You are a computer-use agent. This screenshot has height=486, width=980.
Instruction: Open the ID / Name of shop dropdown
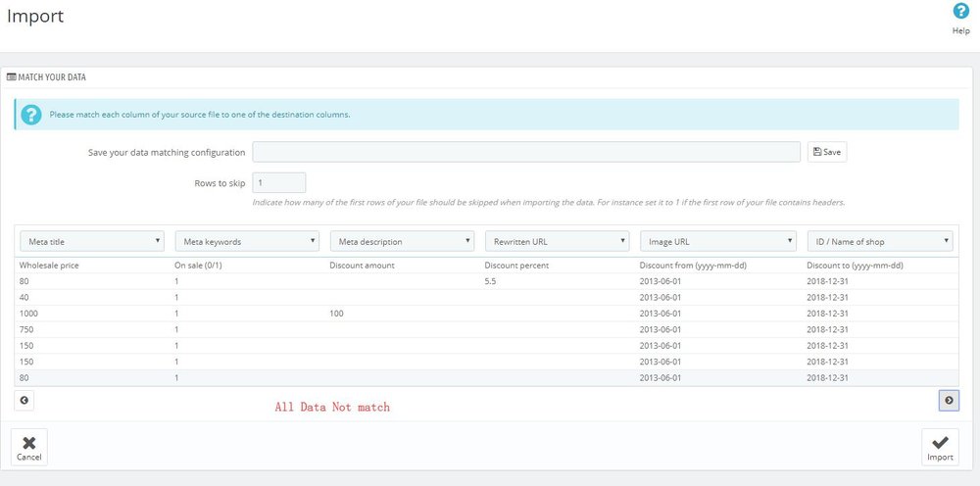tap(880, 241)
